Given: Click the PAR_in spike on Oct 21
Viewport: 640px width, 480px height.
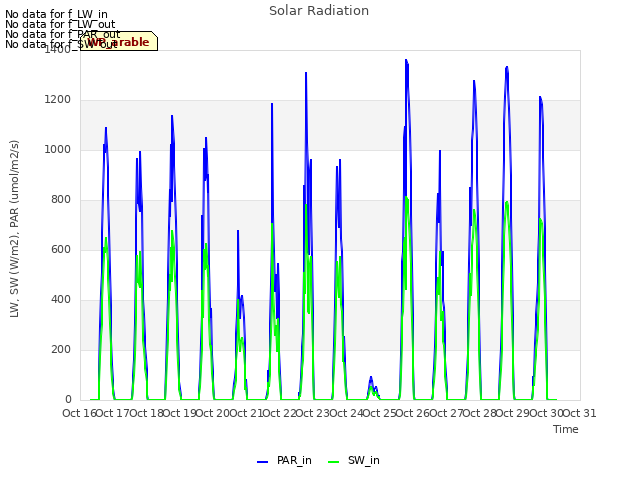Looking at the screenshot, I should coord(272,104).
